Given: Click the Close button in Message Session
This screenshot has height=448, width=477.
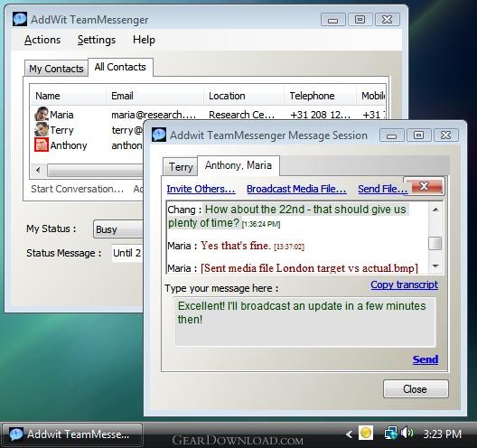Looking at the screenshot, I should pyautogui.click(x=416, y=389).
